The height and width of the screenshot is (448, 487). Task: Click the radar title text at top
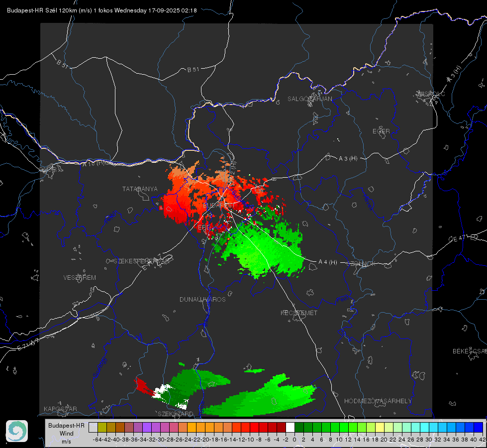(x=102, y=10)
